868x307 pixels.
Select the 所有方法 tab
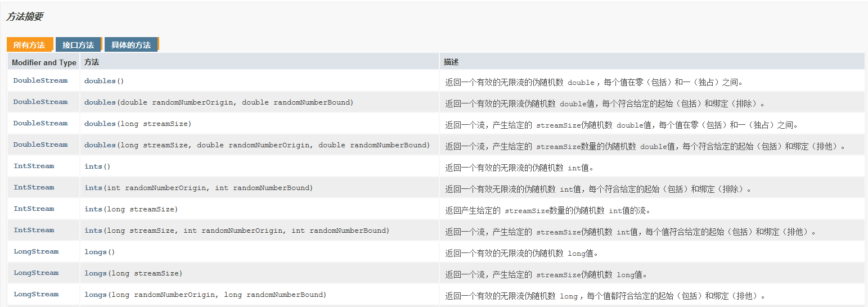pyautogui.click(x=29, y=45)
